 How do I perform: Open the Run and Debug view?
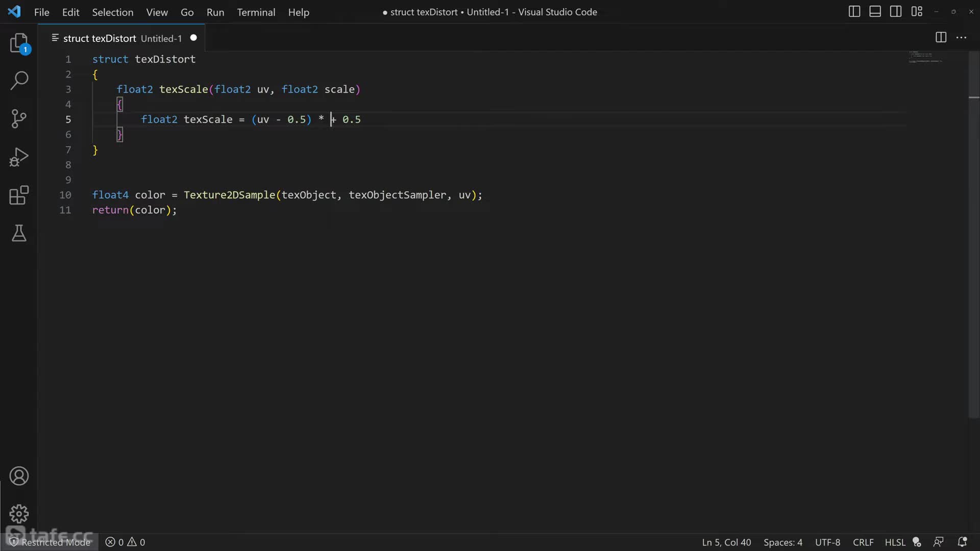click(x=19, y=157)
